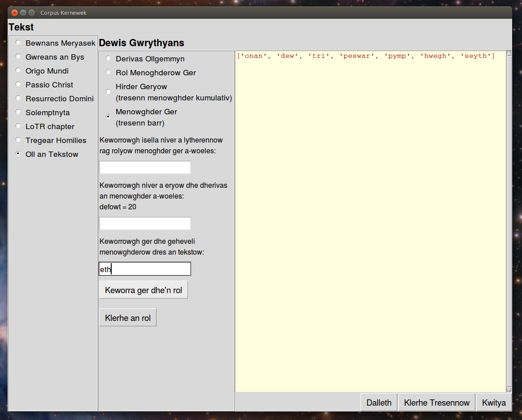
Task: Select Hirder Geryow cumulative graph option
Action: 169,92
